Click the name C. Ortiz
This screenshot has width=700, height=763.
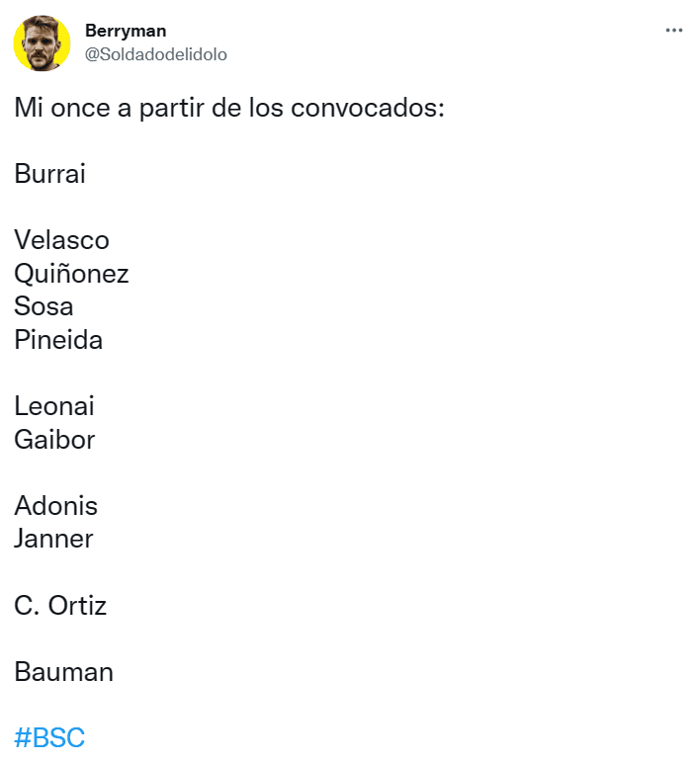(x=60, y=605)
